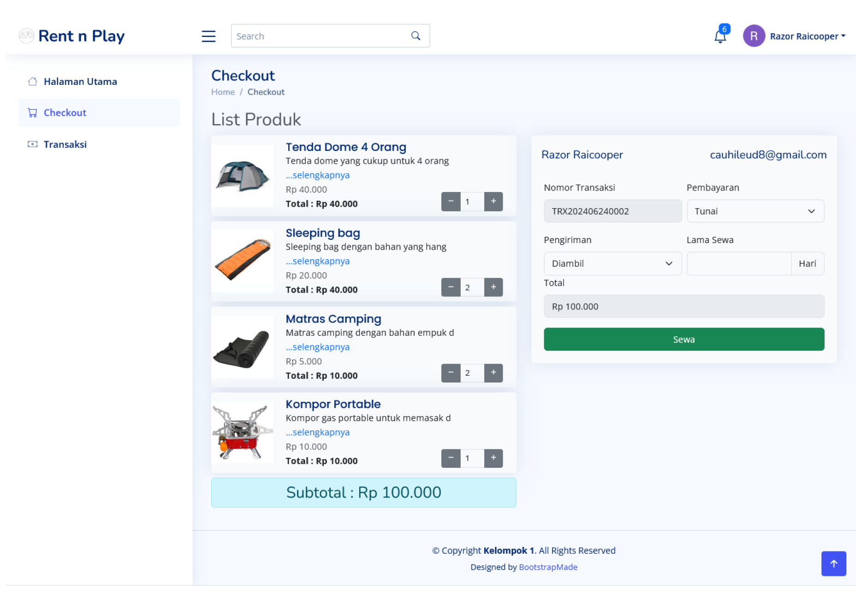Click the Home breadcrumb link
The height and width of the screenshot is (598, 868).
pos(223,92)
